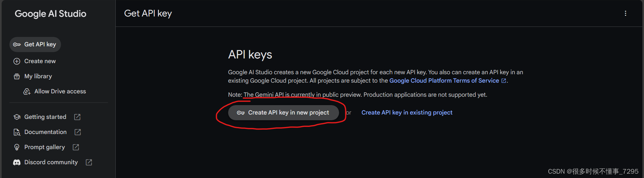Open the three-dot more options menu
The width and height of the screenshot is (644, 178).
point(626,13)
